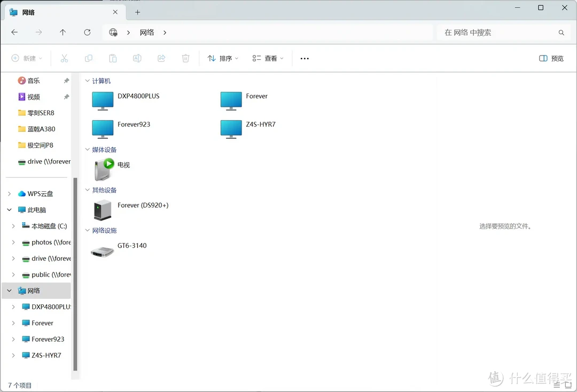Refresh the Network view
The width and height of the screenshot is (577, 392).
coord(87,32)
